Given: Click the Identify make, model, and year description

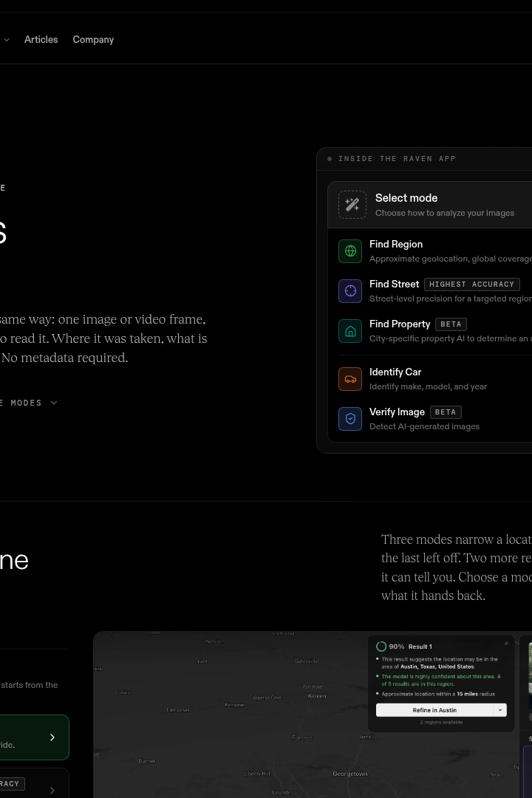Looking at the screenshot, I should click(428, 386).
